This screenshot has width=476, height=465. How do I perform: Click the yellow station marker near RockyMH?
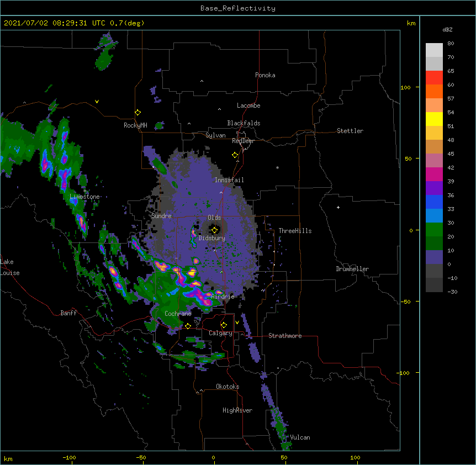click(x=138, y=113)
